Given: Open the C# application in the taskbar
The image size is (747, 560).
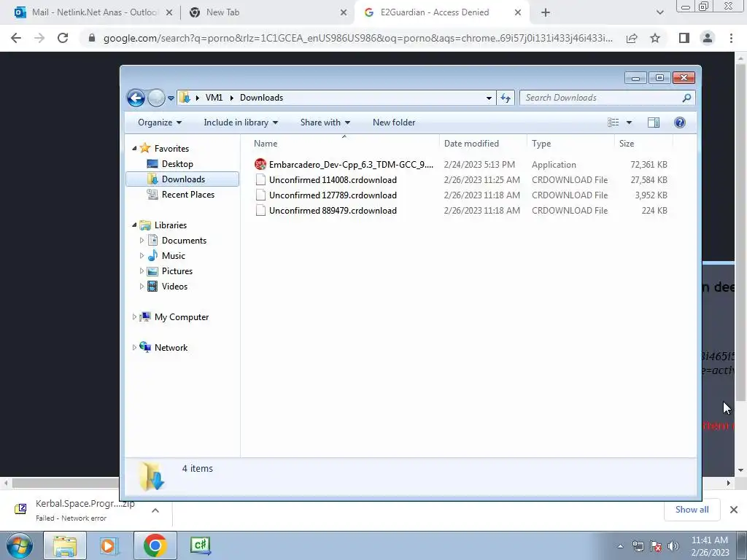Looking at the screenshot, I should pyautogui.click(x=200, y=545).
